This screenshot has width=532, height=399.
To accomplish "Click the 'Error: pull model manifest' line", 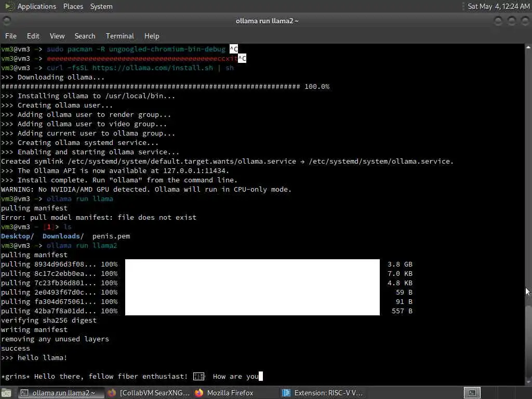I will coord(99,218).
